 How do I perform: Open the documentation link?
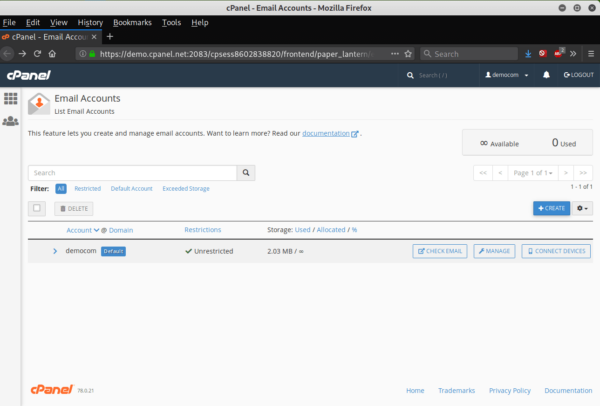click(326, 133)
